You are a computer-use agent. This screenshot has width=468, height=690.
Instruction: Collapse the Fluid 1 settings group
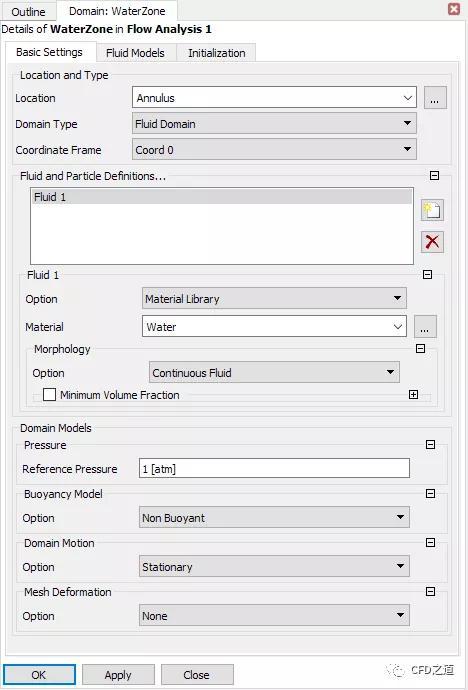click(427, 275)
